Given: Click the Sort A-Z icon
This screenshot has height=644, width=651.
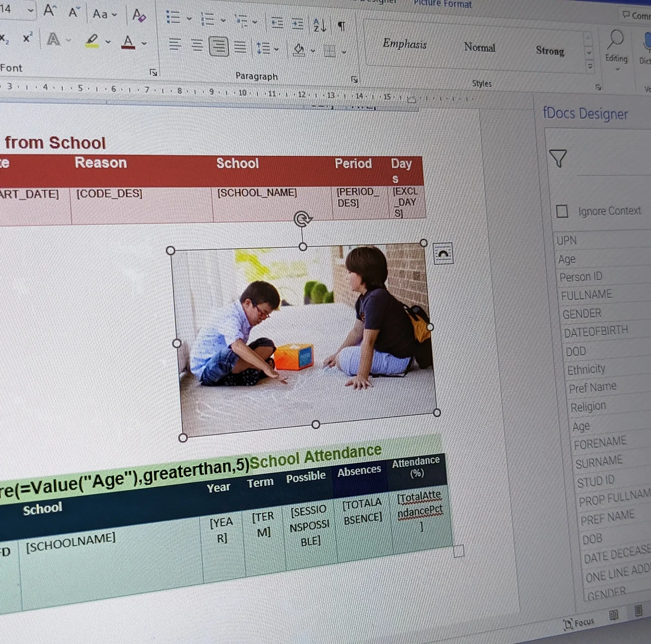Looking at the screenshot, I should (319, 25).
